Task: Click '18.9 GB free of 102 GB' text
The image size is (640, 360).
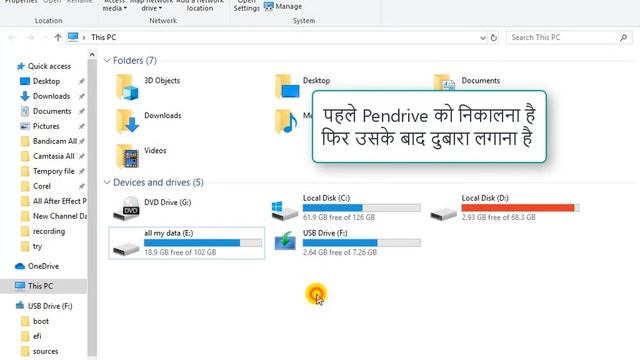Action: coord(180,252)
